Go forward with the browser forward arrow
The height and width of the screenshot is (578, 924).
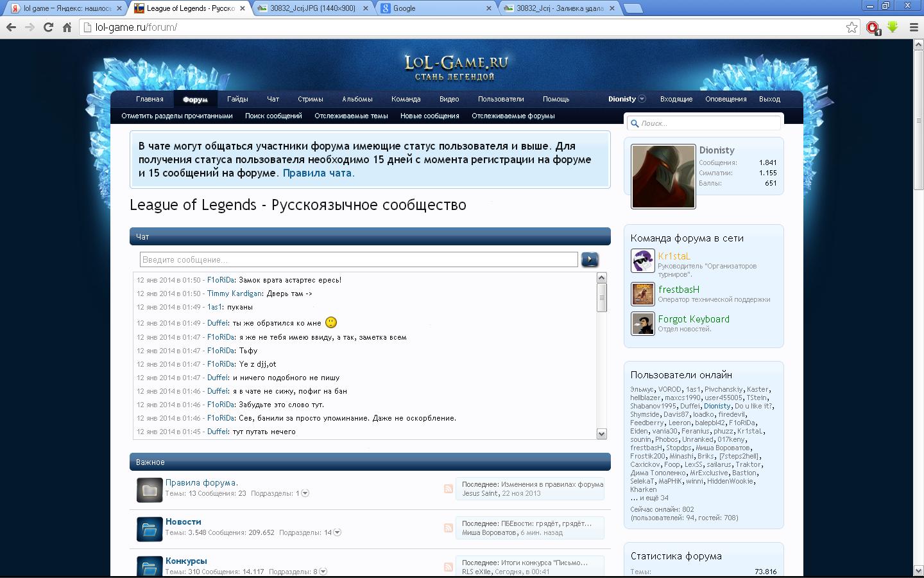coord(30,27)
